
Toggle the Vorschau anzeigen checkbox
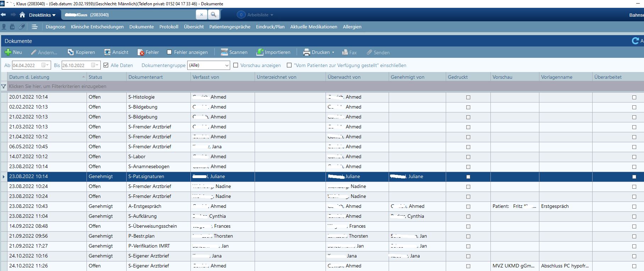tap(236, 65)
